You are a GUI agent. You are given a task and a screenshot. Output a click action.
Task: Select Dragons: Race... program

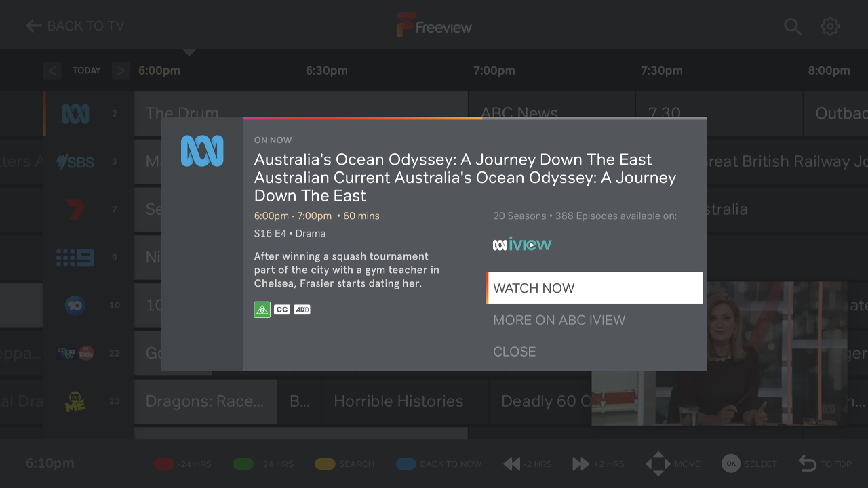click(205, 401)
